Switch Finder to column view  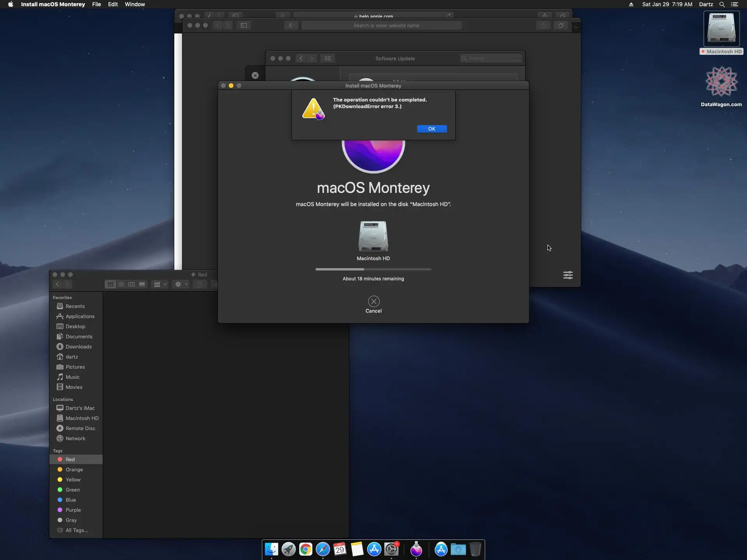(132, 284)
